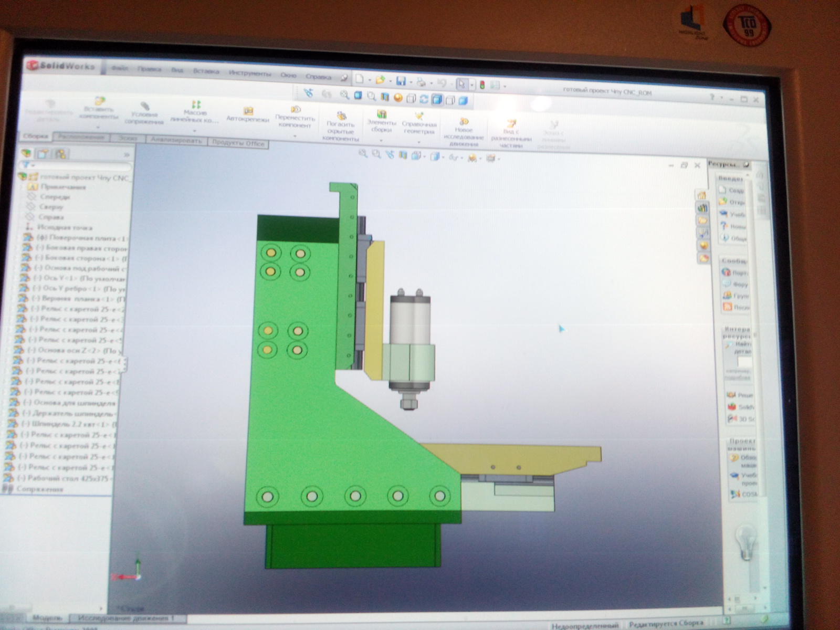Viewport: 840px width, 630px height.
Task: Open the Справка menu
Action: tap(318, 77)
